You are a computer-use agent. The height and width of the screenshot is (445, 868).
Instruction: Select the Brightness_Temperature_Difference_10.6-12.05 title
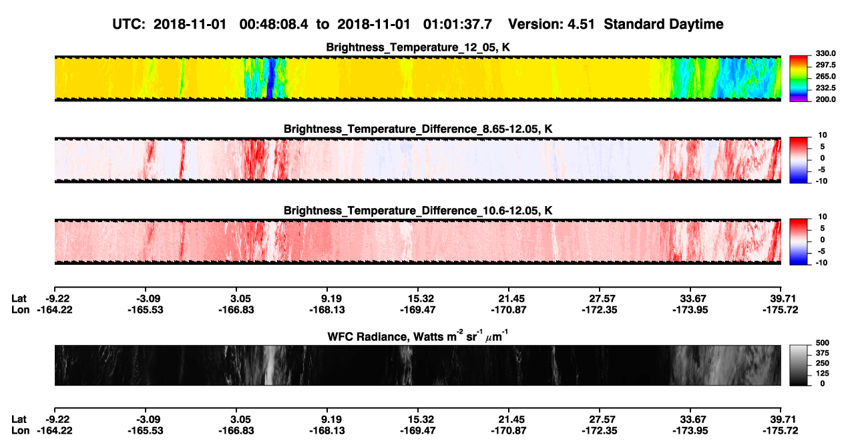417,211
